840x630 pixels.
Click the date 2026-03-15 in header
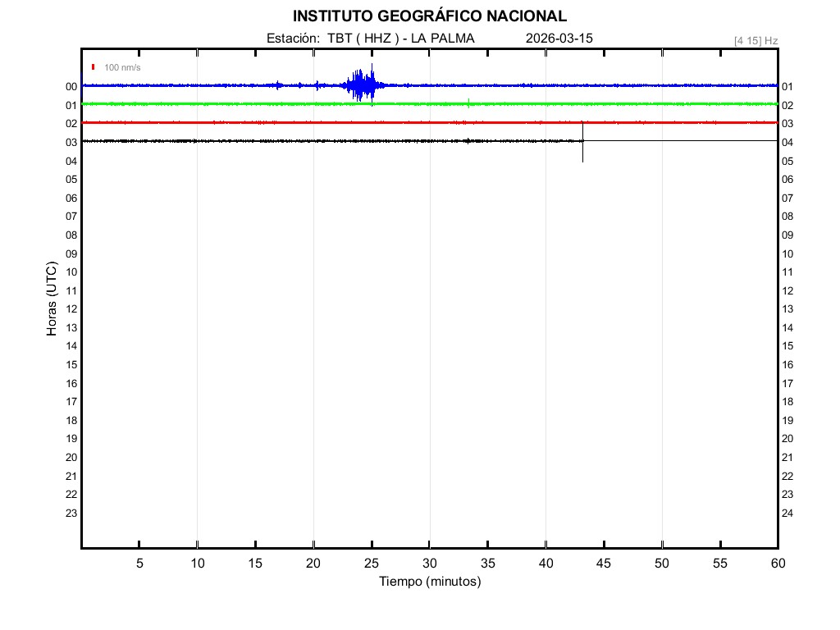click(559, 39)
